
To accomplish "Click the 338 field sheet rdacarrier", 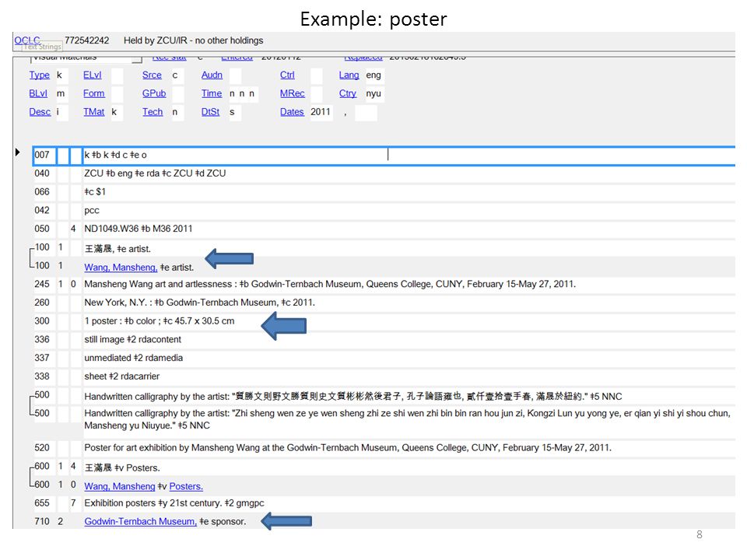I will pyautogui.click(x=122, y=376).
